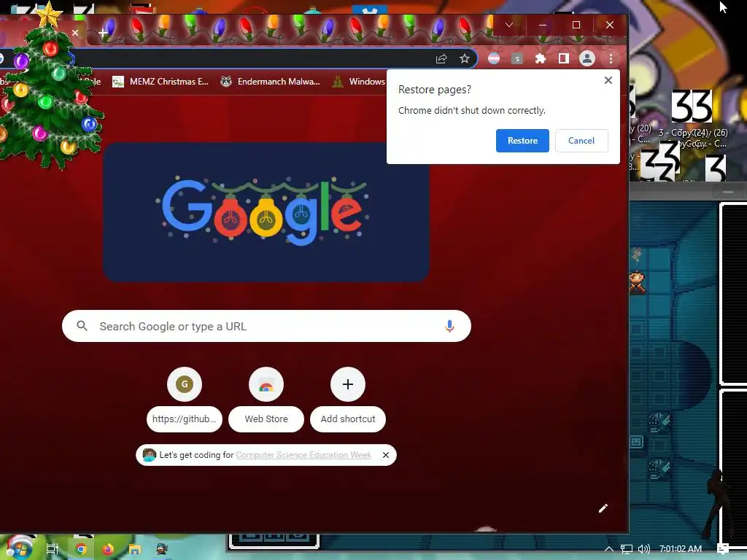This screenshot has width=747, height=560.
Task: Open the Web Store shortcut
Action: pos(266,400)
